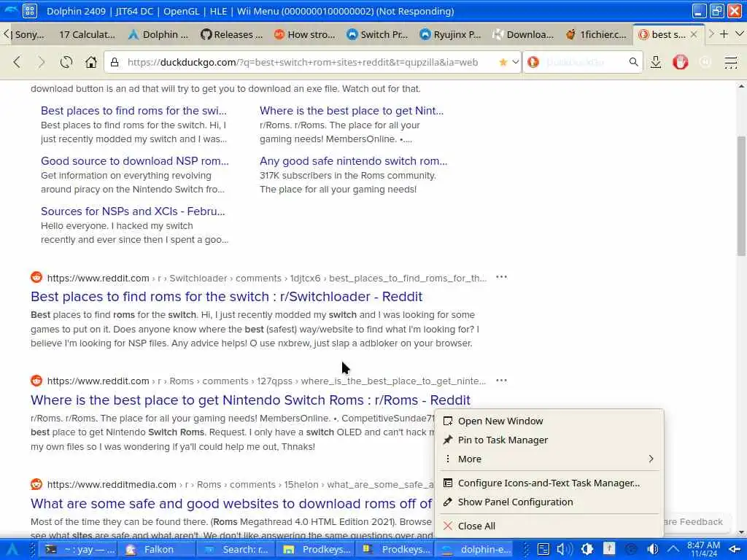Go back to the previous page
The height and width of the screenshot is (560, 747).
[x=18, y=63]
